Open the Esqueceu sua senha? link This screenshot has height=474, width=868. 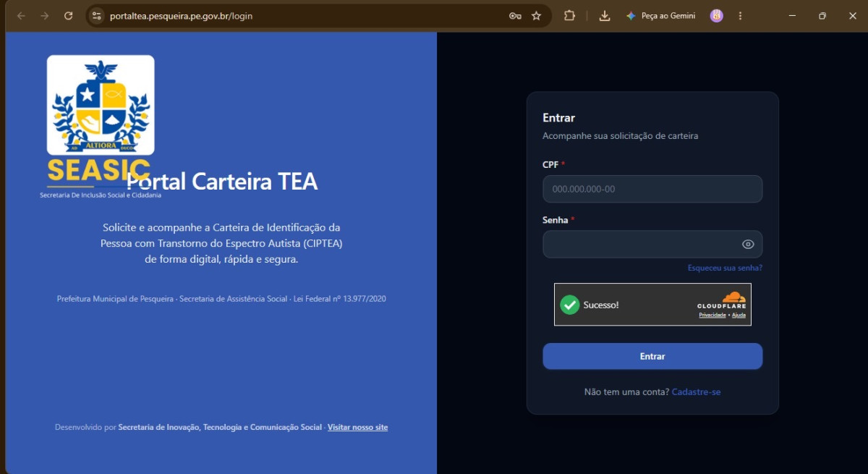pos(725,268)
